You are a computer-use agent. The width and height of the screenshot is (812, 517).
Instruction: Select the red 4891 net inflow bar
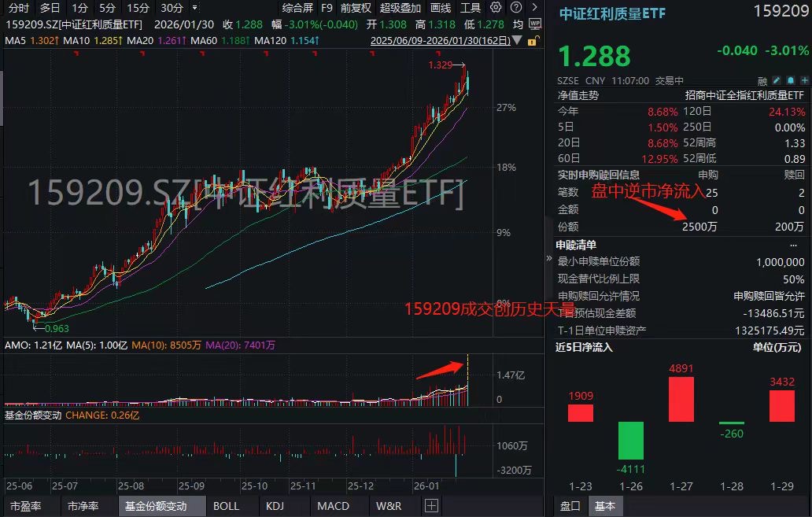681,400
